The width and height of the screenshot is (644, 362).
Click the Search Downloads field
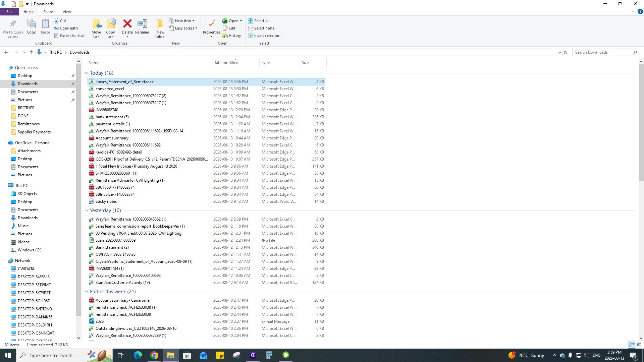(606, 52)
